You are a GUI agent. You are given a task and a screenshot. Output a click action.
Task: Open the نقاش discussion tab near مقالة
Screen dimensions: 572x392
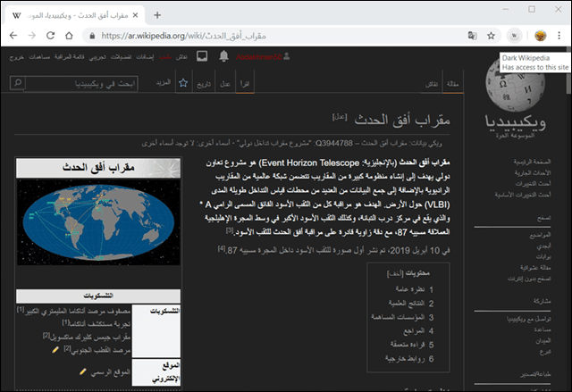coord(432,84)
